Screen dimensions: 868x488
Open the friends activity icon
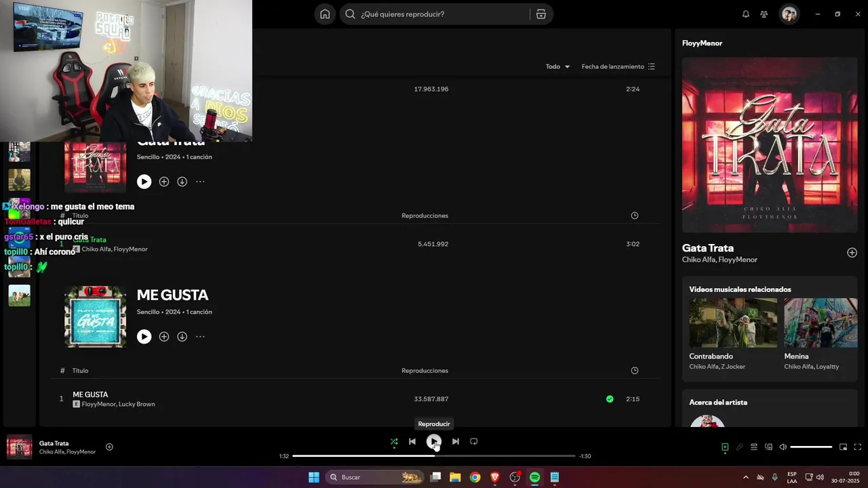pyautogui.click(x=764, y=14)
